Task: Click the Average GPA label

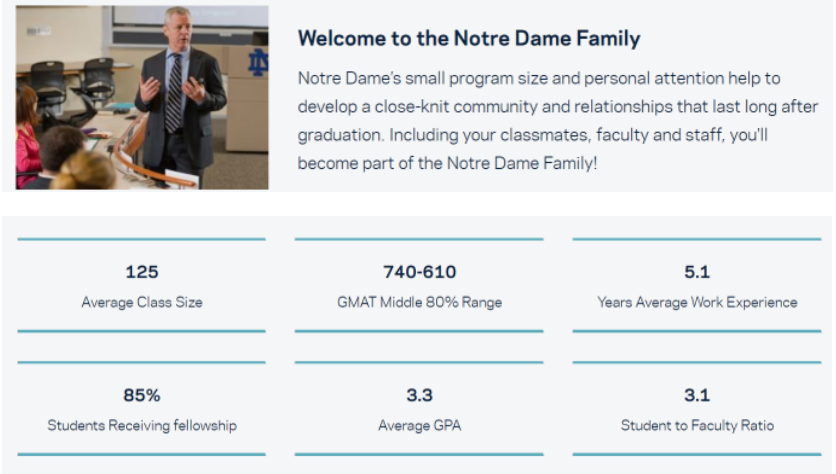Action: click(419, 425)
